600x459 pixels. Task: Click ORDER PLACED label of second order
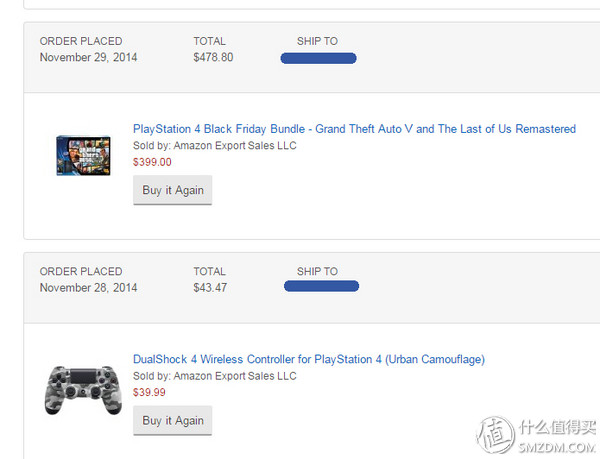[80, 271]
